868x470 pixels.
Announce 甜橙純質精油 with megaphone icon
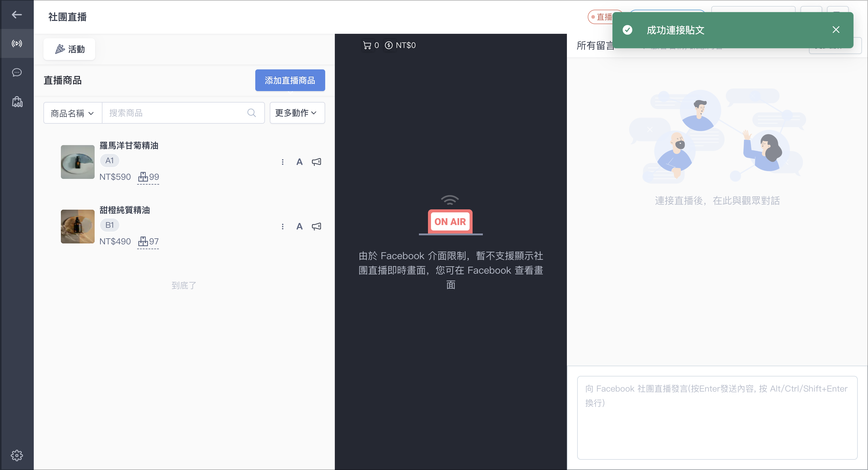coord(316,227)
